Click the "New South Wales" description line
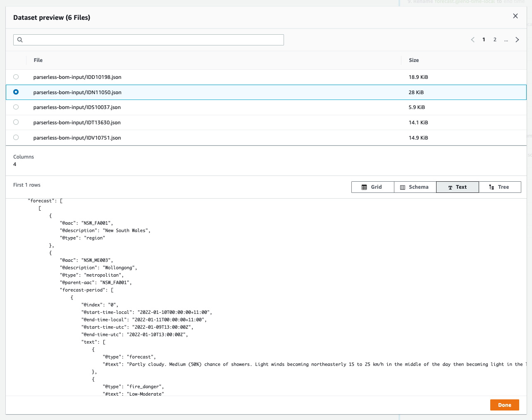Screen dimensions: 532x420 [x=105, y=230]
